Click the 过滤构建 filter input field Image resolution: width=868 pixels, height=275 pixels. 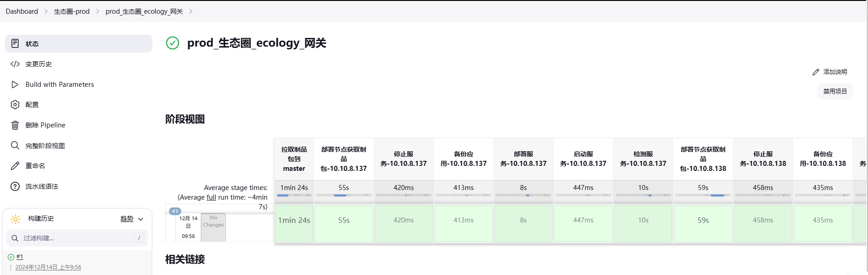pos(77,238)
